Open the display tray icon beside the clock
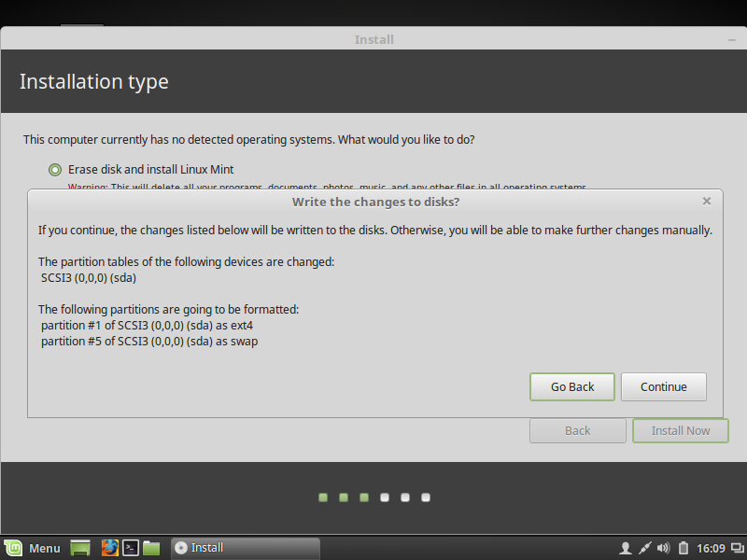Viewport: 747px width, 560px height. (738, 549)
